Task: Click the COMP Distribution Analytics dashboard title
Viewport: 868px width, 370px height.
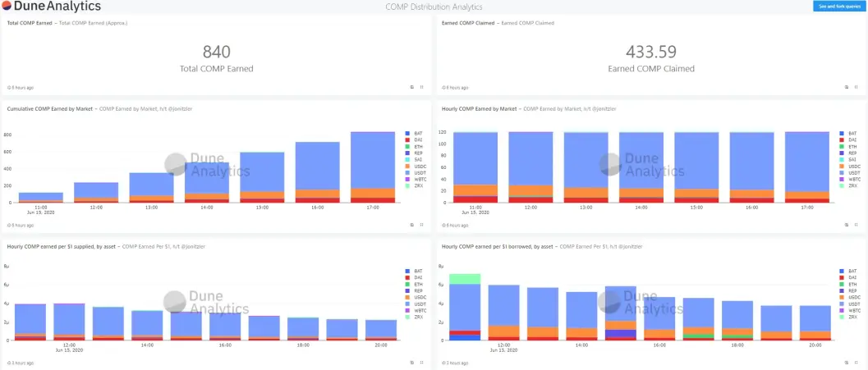Action: [x=434, y=7]
